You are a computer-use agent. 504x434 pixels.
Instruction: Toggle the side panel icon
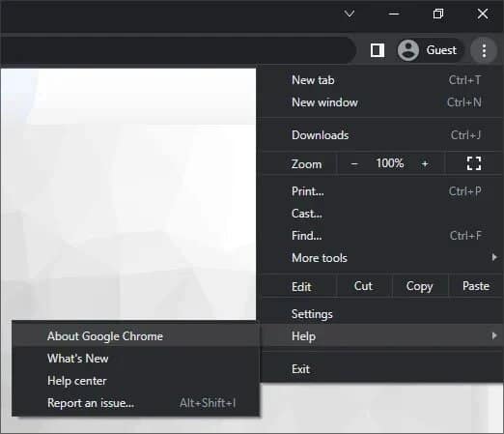pyautogui.click(x=378, y=50)
